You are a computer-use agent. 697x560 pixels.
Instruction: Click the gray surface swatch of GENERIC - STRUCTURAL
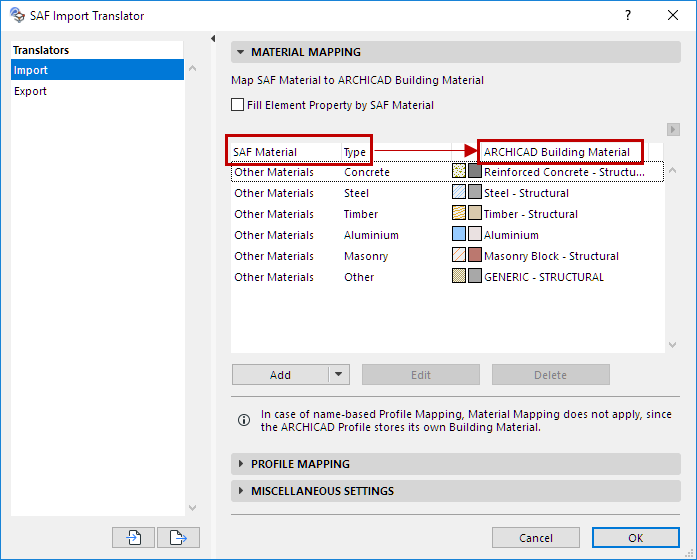(475, 276)
